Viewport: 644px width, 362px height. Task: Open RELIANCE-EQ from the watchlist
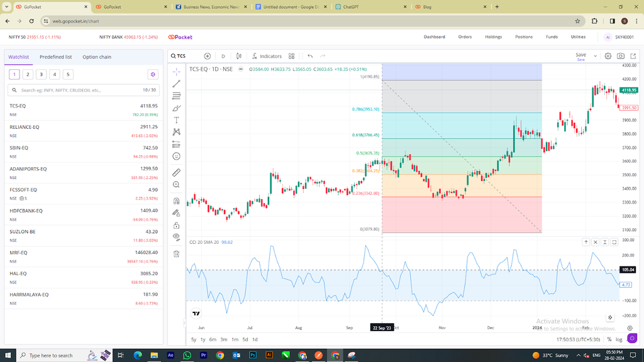tap(84, 131)
